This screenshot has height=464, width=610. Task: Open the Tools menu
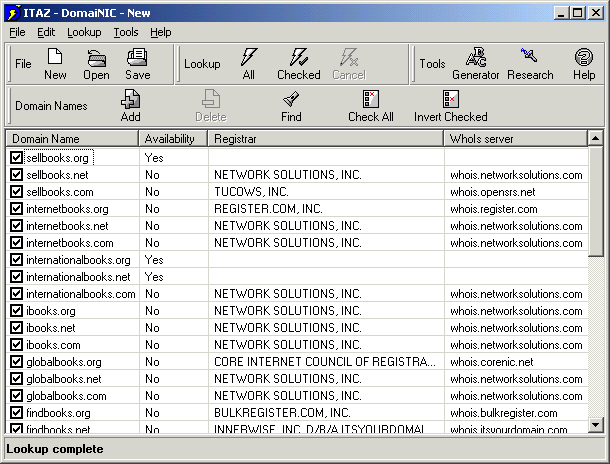point(126,32)
